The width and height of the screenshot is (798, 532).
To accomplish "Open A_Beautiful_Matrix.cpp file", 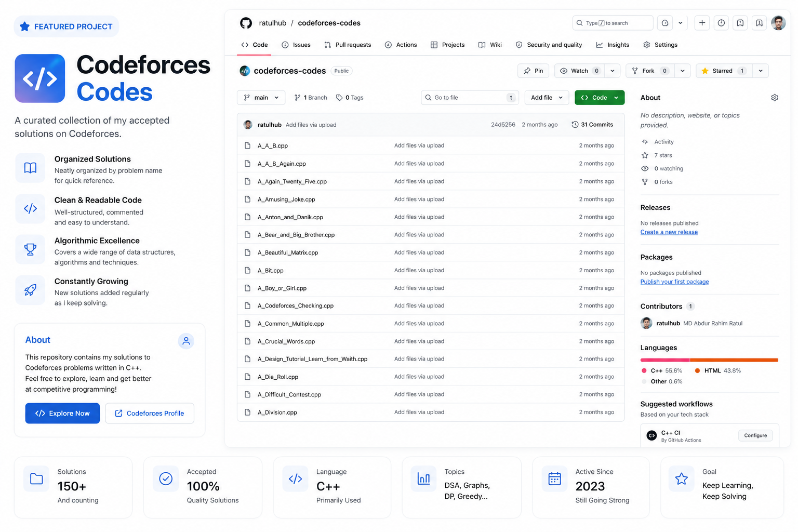I will (288, 252).
